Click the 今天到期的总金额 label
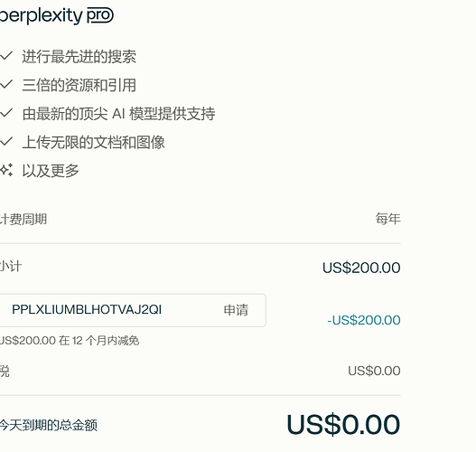The height and width of the screenshot is (452, 476). tap(49, 425)
